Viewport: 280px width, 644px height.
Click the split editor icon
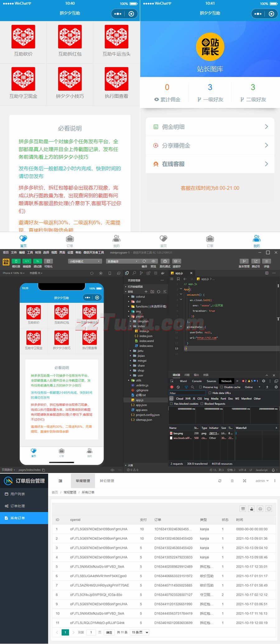(267, 273)
